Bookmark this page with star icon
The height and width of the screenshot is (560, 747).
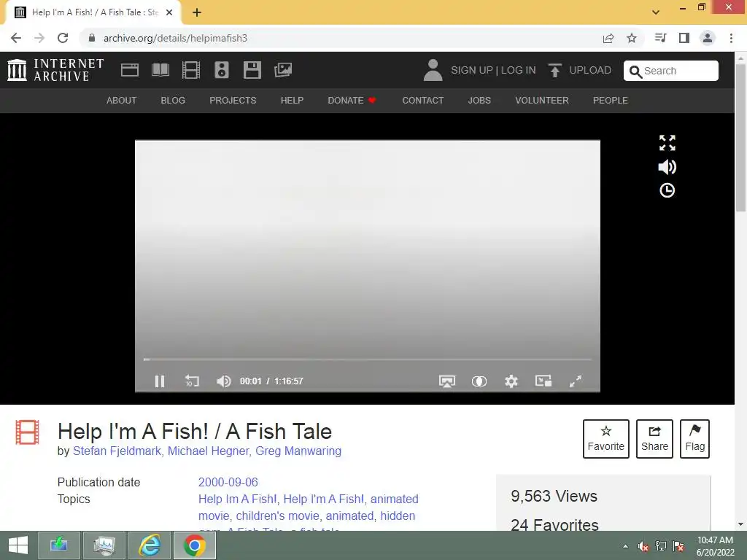(x=632, y=38)
